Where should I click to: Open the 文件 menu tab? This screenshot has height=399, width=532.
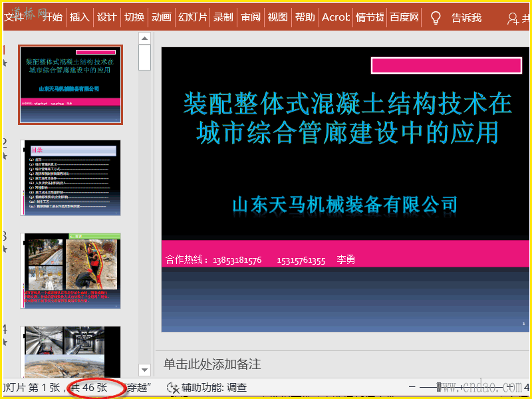(x=14, y=17)
